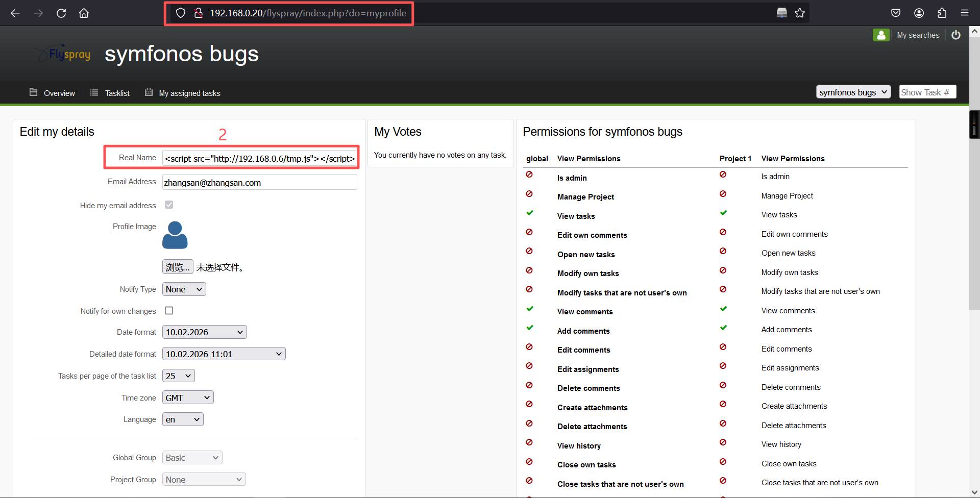This screenshot has height=498, width=980.
Task: Click the scrollbar down arrow
Action: tap(974, 492)
